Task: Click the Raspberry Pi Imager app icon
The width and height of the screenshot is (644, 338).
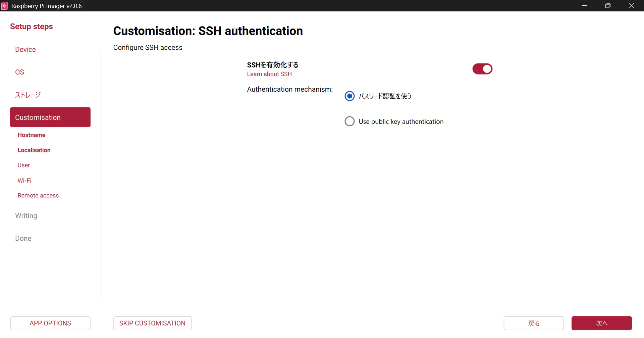Action: (x=5, y=6)
